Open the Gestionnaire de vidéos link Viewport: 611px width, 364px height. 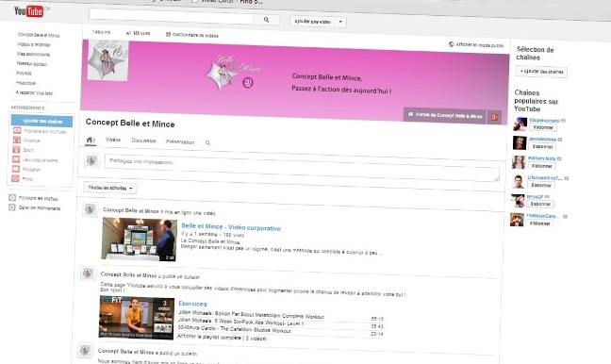[x=195, y=35]
